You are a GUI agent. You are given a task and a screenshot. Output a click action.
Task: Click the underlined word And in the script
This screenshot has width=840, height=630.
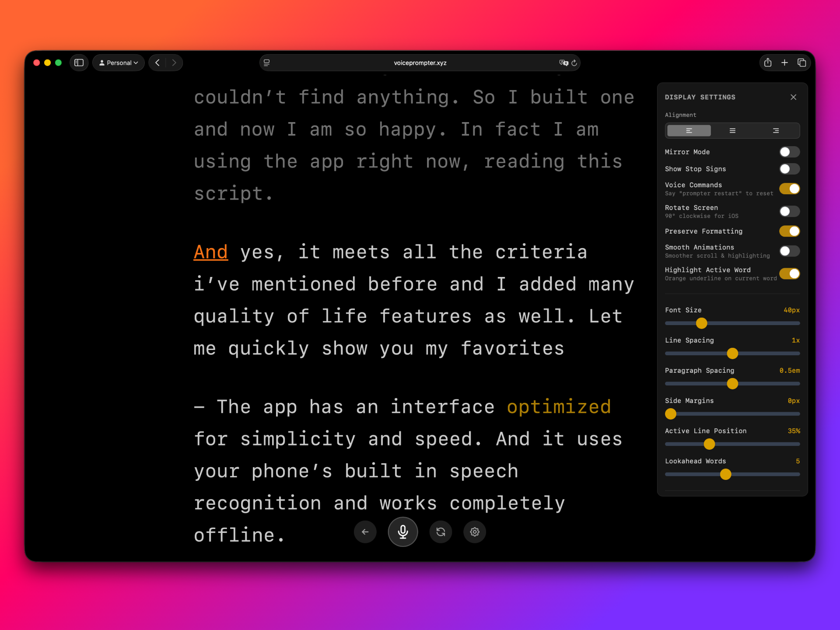[210, 252]
